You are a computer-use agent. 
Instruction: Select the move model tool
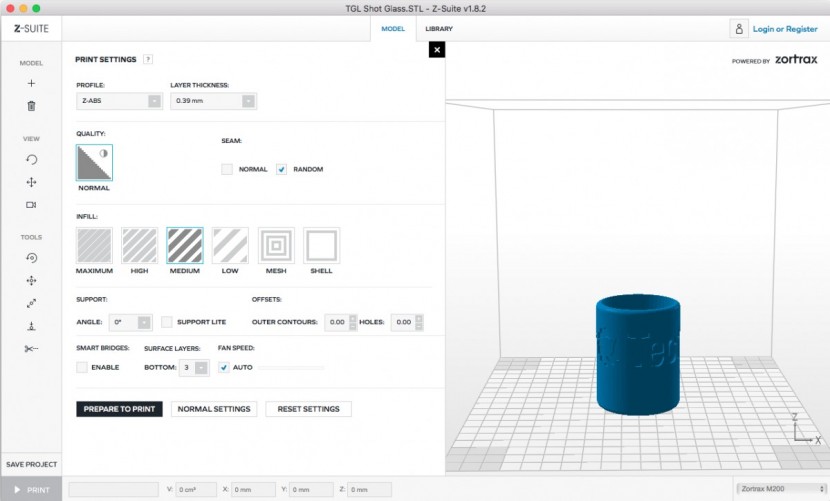coord(31,281)
